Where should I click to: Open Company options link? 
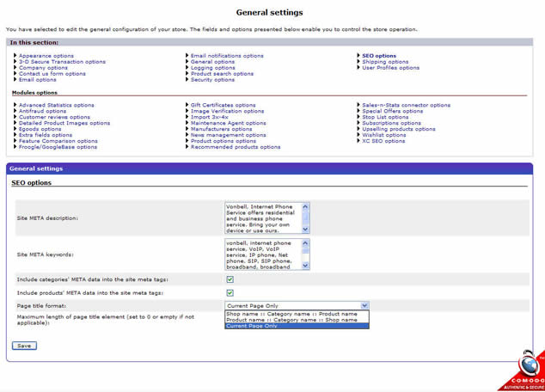[x=43, y=67]
